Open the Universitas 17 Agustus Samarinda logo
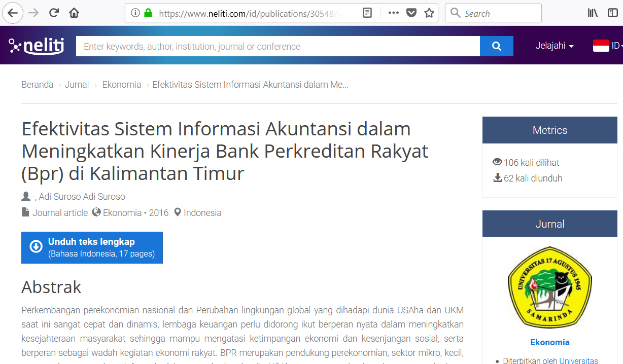623x364 pixels. click(549, 287)
